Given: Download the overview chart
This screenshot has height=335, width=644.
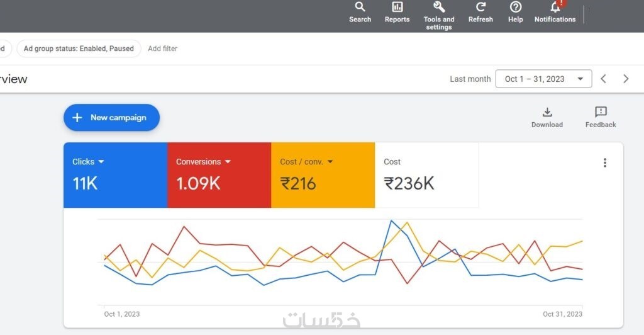Looking at the screenshot, I should [x=547, y=118].
